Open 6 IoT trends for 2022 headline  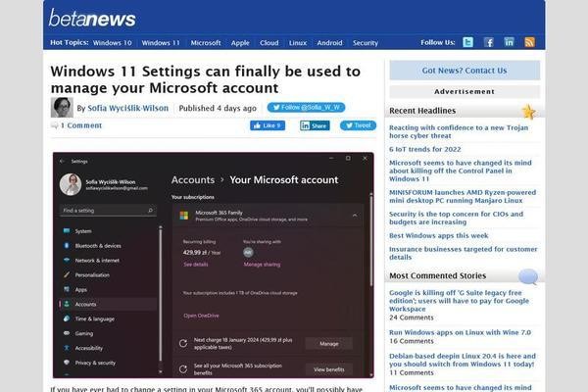(425, 149)
